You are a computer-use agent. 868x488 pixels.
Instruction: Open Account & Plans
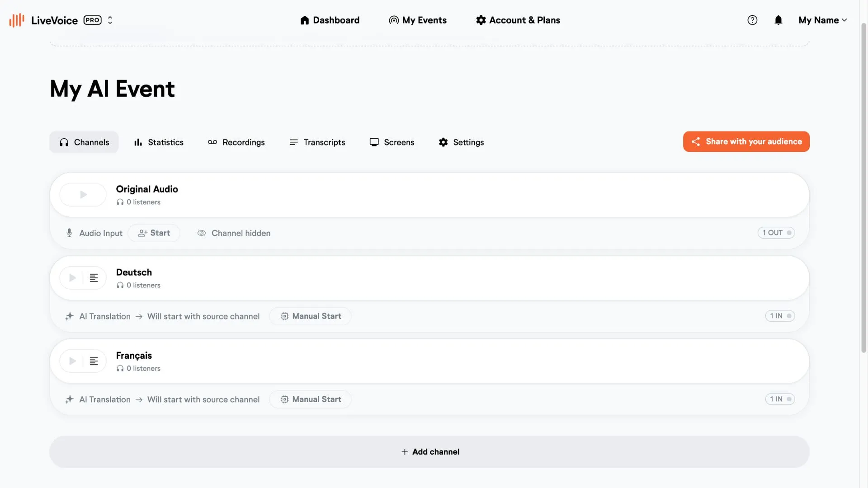tap(518, 20)
